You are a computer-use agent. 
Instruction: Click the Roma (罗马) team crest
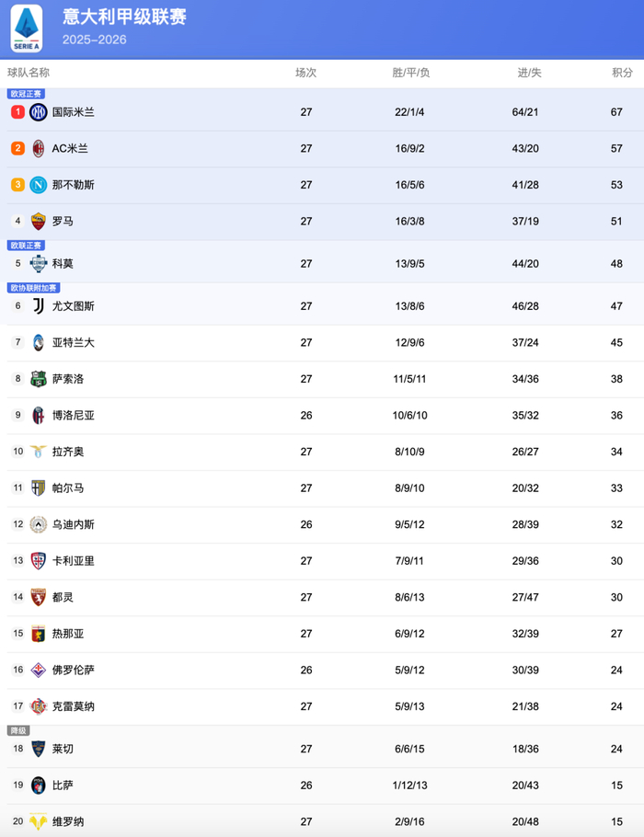click(38, 222)
